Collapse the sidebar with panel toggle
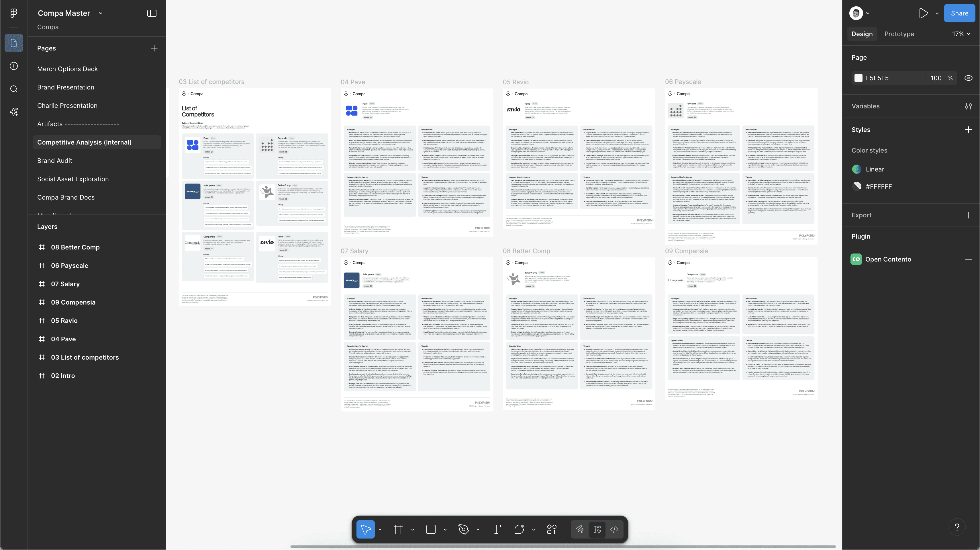Screen dimensions: 980x550 (152, 13)
